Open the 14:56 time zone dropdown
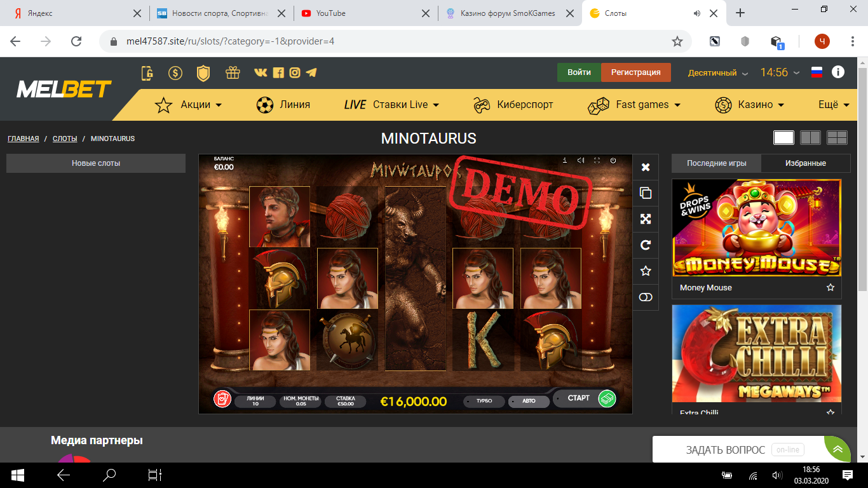The width and height of the screenshot is (868, 488). pos(779,72)
